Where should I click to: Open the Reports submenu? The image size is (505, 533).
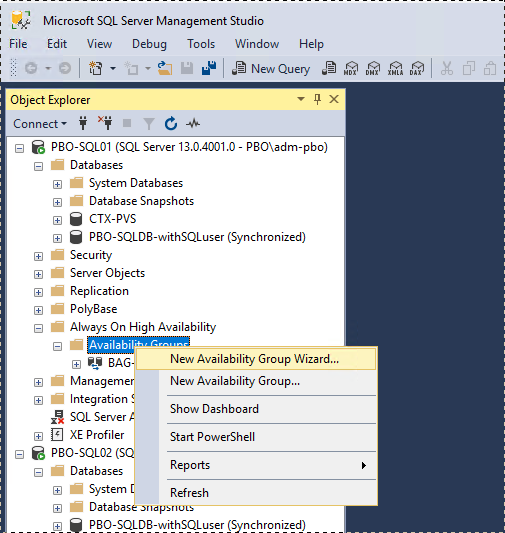(256, 465)
